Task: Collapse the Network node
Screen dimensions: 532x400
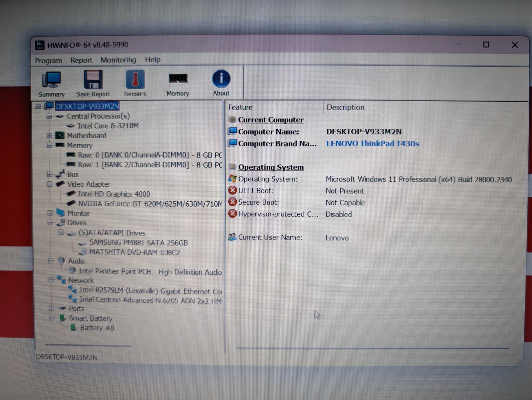Action: tap(51, 280)
